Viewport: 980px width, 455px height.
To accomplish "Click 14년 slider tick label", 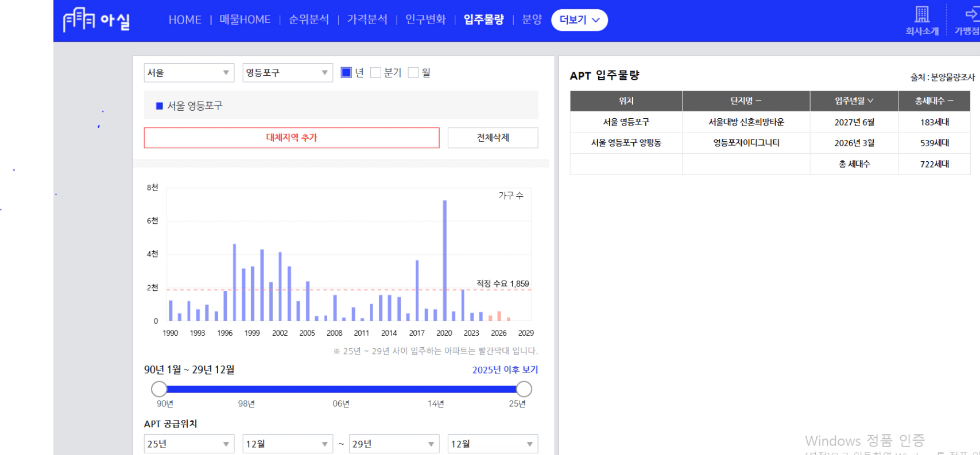I will point(436,404).
